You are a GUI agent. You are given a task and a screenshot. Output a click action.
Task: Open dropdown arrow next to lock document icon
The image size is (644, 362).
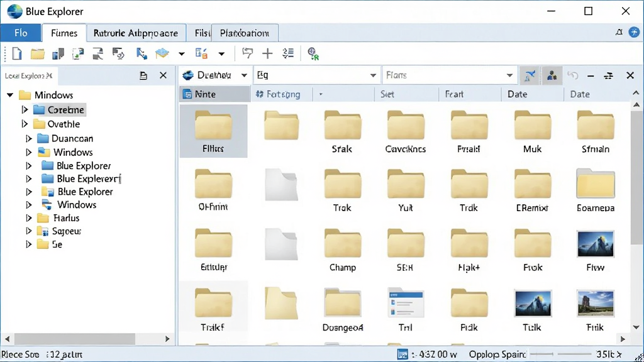pos(221,54)
